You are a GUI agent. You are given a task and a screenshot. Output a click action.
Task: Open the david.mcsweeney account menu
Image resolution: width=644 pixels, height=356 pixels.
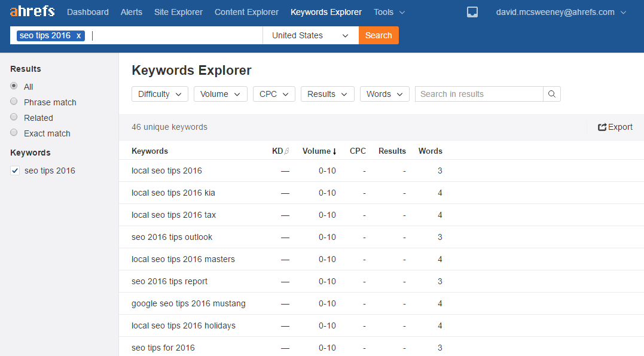(561, 13)
